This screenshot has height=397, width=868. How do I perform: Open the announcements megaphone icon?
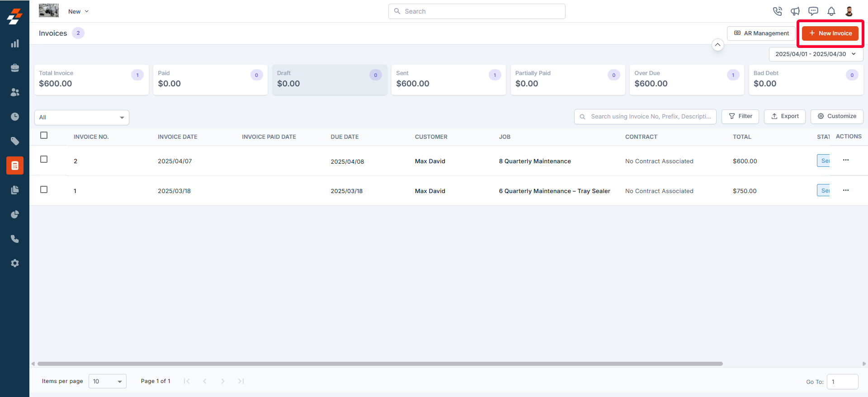[x=795, y=11]
